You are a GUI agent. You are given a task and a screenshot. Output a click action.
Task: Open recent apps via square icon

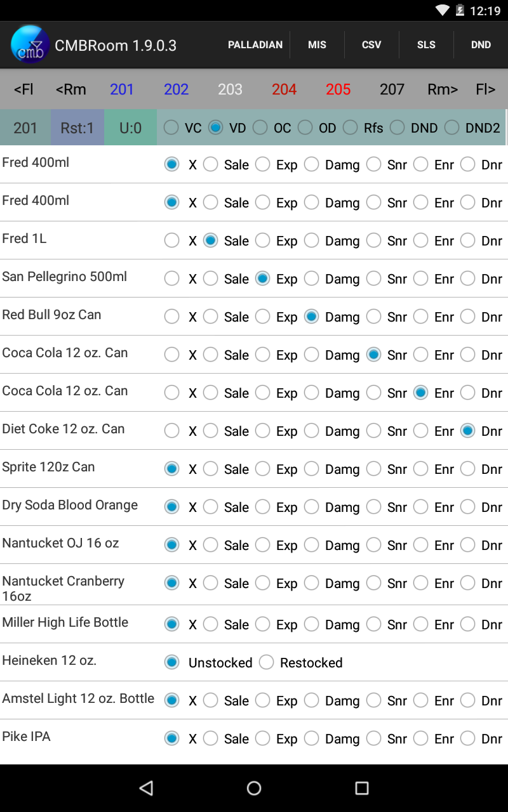(362, 788)
